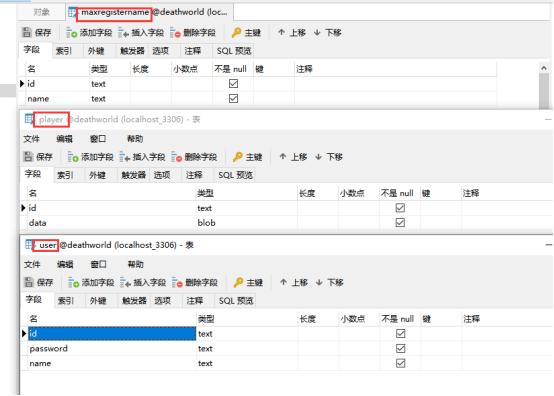Open 外键 tab in maxregistername table
Image resolution: width=554 pixels, height=396 pixels.
(x=96, y=51)
